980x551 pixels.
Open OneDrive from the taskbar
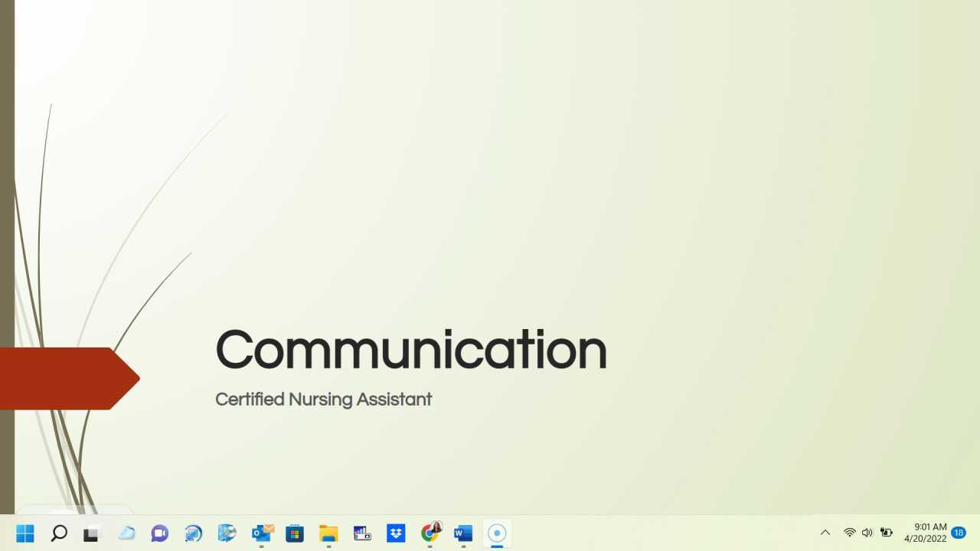(x=126, y=533)
